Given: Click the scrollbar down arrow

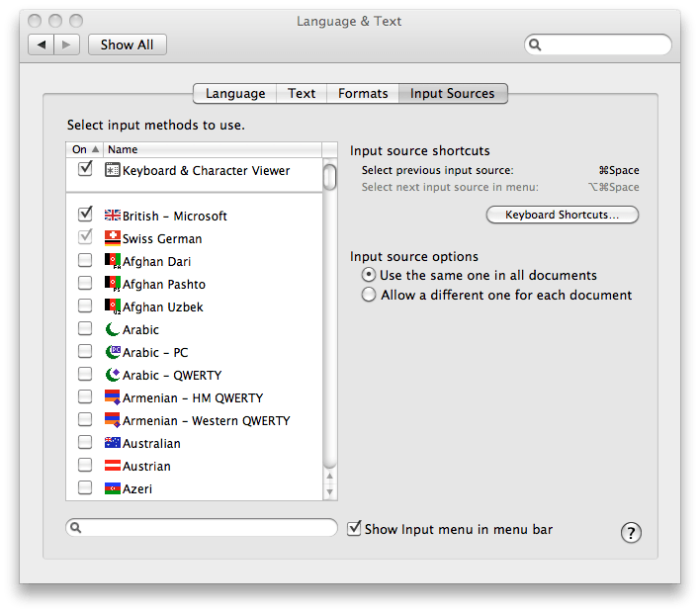Looking at the screenshot, I should click(x=329, y=491).
